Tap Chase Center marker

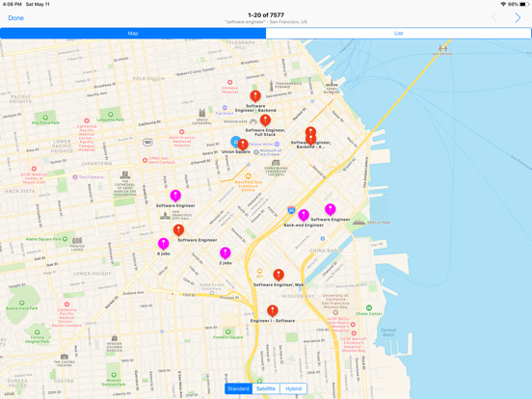coord(369,308)
